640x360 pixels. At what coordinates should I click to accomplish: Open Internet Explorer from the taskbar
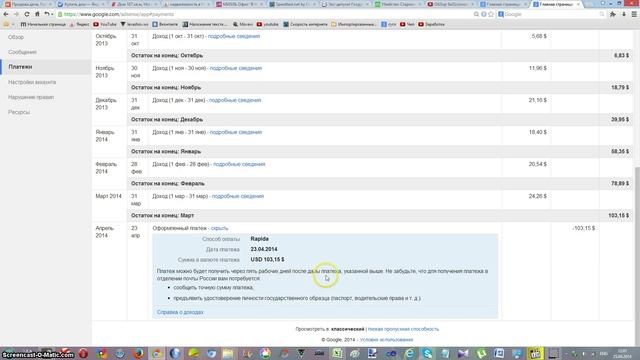409,353
